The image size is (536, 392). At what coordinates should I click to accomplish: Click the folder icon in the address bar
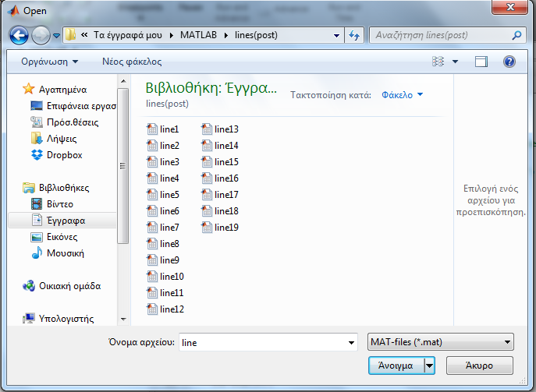[70, 35]
